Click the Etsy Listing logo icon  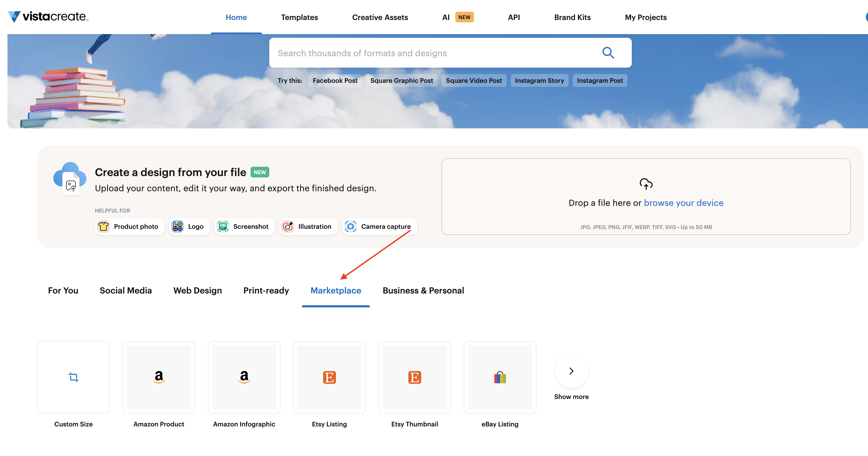pyautogui.click(x=329, y=377)
